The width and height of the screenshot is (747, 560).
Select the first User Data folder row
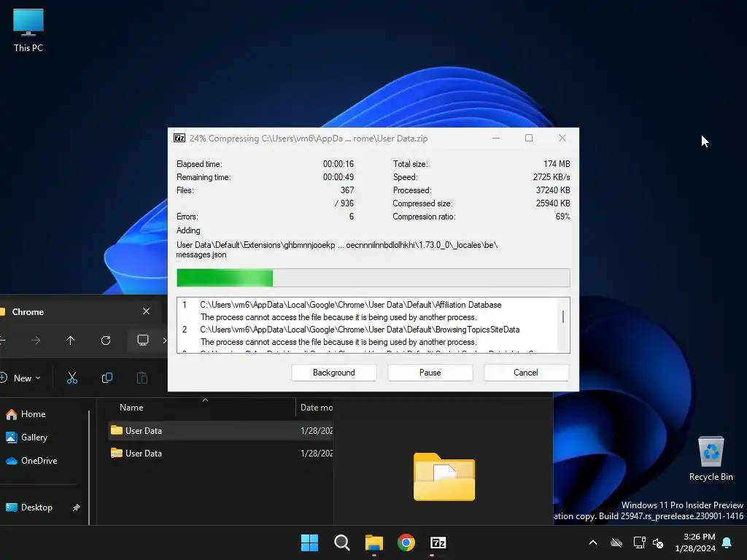click(x=220, y=430)
